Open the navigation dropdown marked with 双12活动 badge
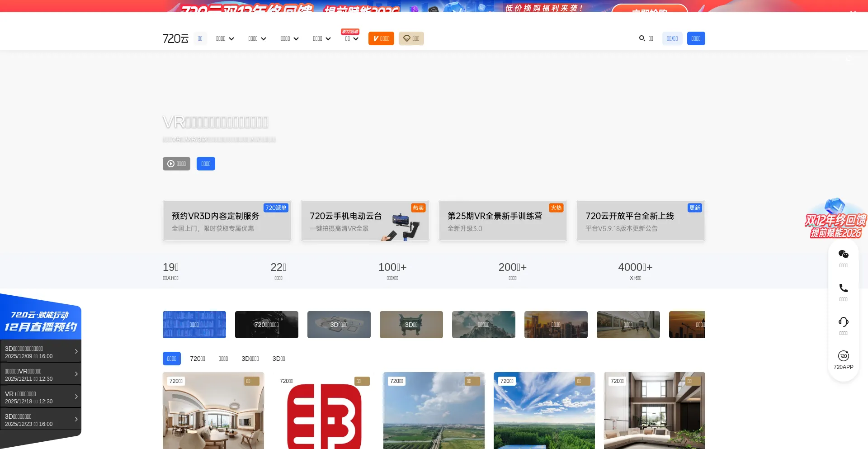Screen dimensions: 868x449 tap(351, 38)
